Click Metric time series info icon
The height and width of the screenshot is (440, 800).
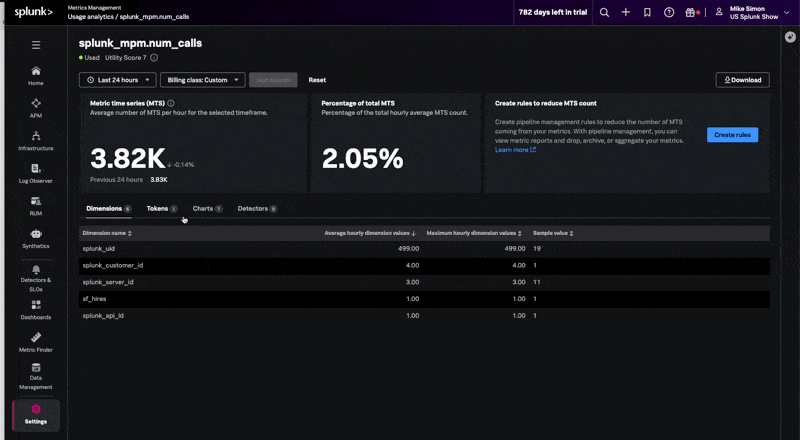pos(171,103)
